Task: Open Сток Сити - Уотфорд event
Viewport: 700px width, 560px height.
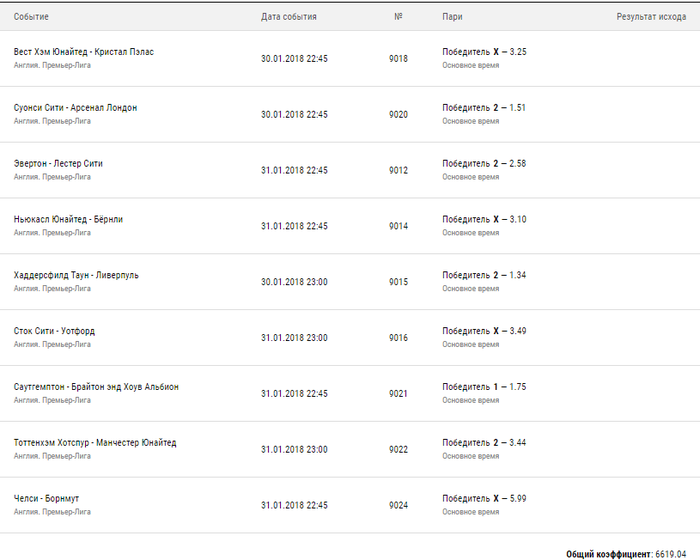Action: click(54, 331)
